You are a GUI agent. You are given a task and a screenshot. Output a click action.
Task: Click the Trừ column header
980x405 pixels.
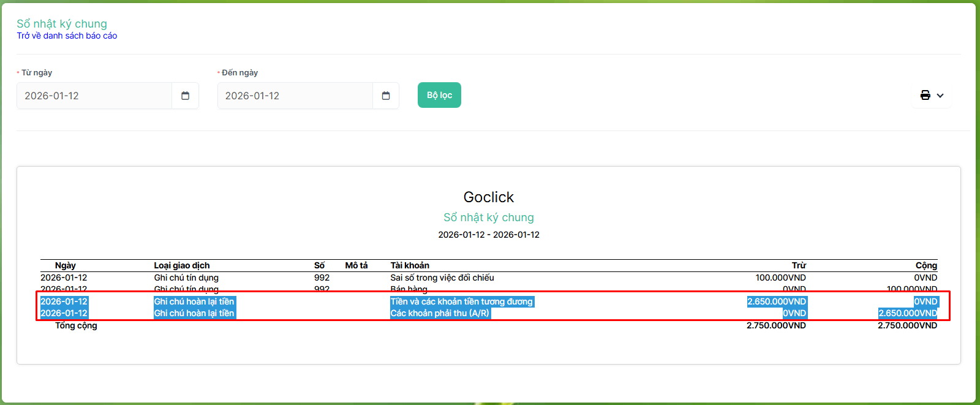pos(799,265)
